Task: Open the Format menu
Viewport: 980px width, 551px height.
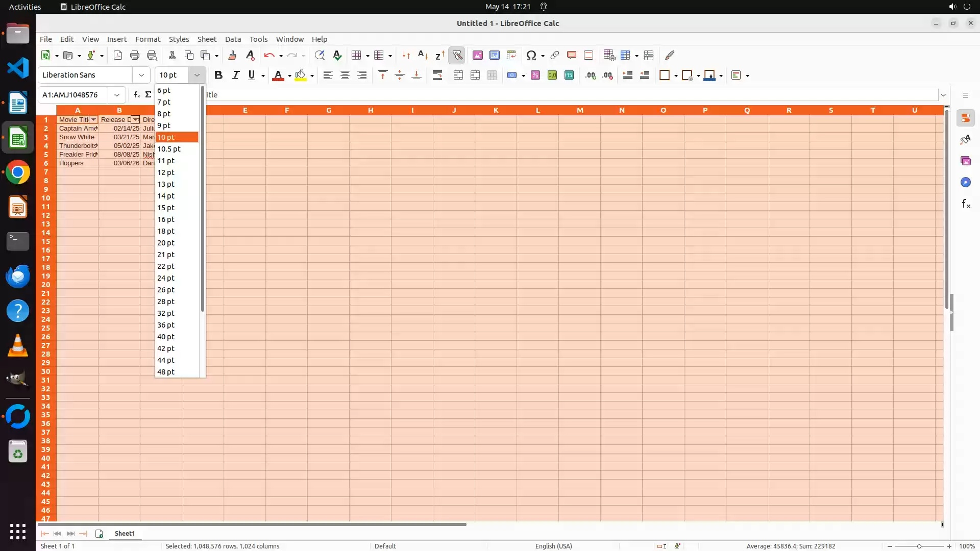Action: [148, 39]
